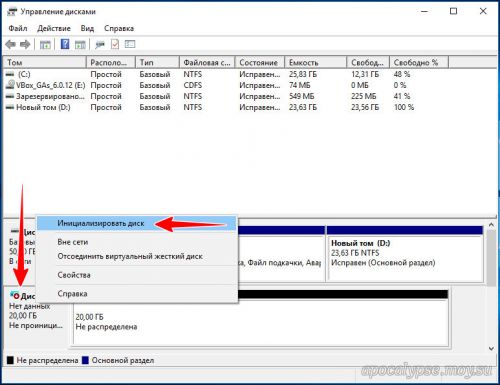This screenshot has height=385, width=500.
Task: Sort by the Емкость column header
Action: [x=316, y=63]
